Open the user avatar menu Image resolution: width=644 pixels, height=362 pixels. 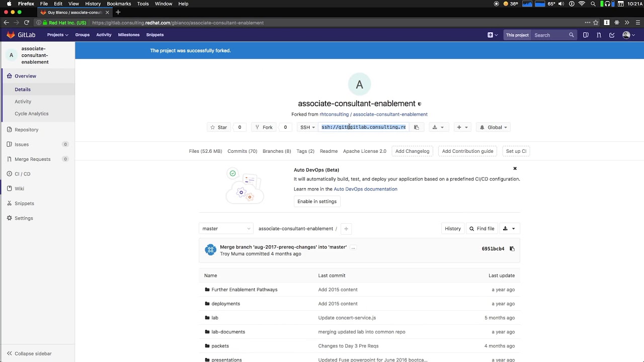point(628,35)
